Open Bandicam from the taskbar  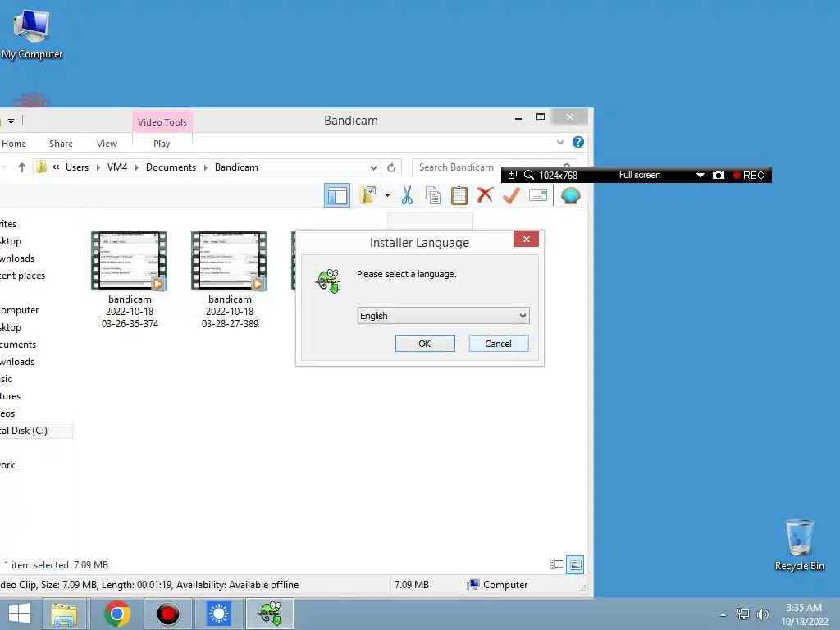coord(168,614)
